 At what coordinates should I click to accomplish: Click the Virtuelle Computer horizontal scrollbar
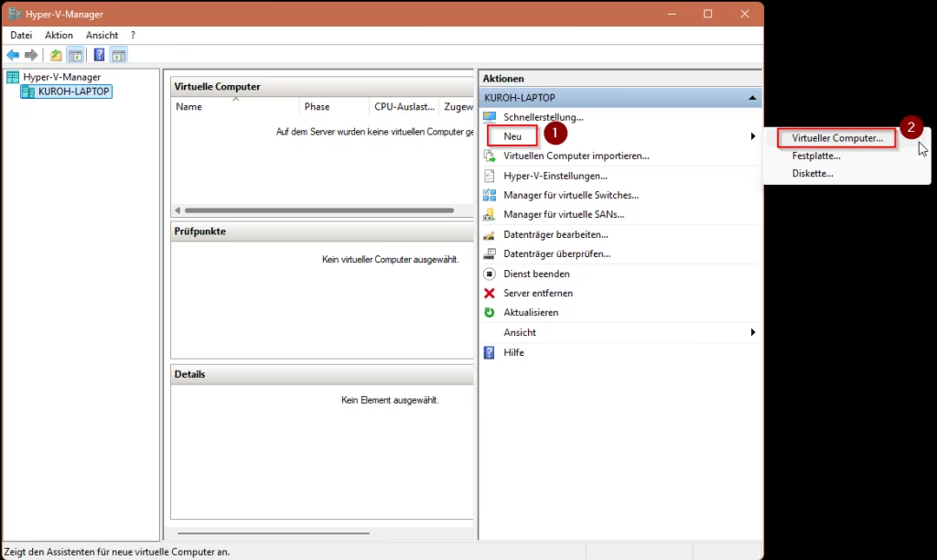pos(319,210)
